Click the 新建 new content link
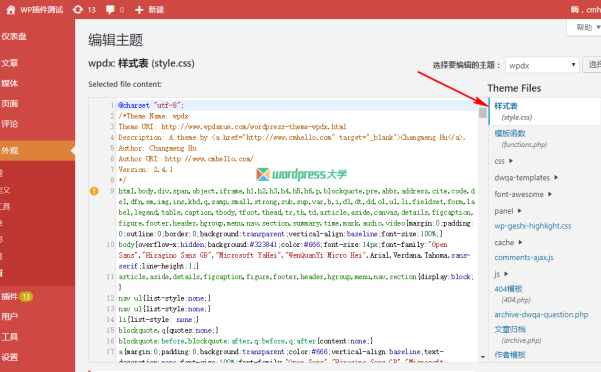 click(156, 10)
